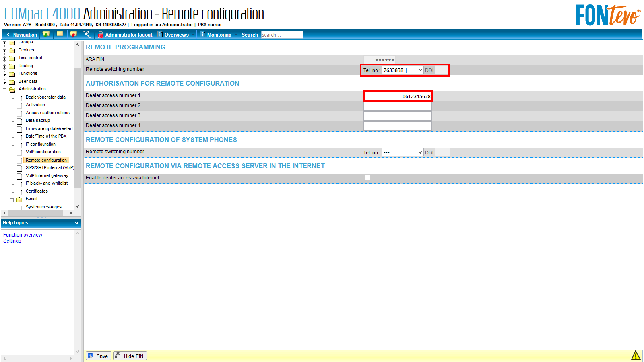Open SIPS/SRTP internal (VoIP) page

(50, 167)
